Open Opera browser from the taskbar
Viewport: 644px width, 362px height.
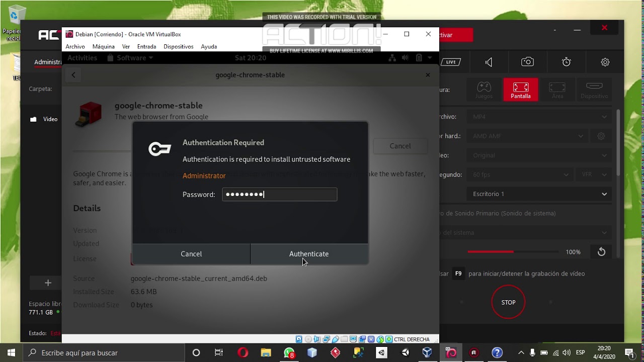[243, 352]
